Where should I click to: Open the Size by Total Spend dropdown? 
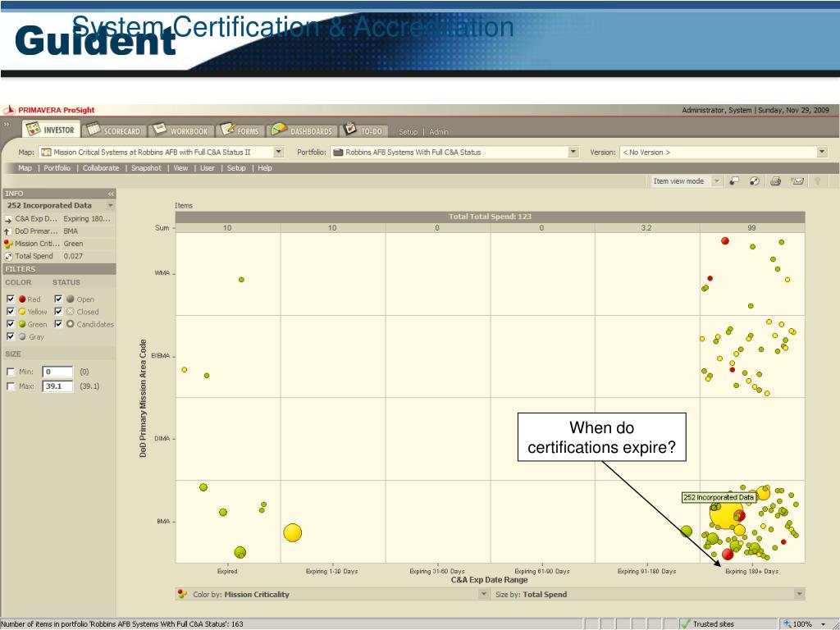click(799, 594)
